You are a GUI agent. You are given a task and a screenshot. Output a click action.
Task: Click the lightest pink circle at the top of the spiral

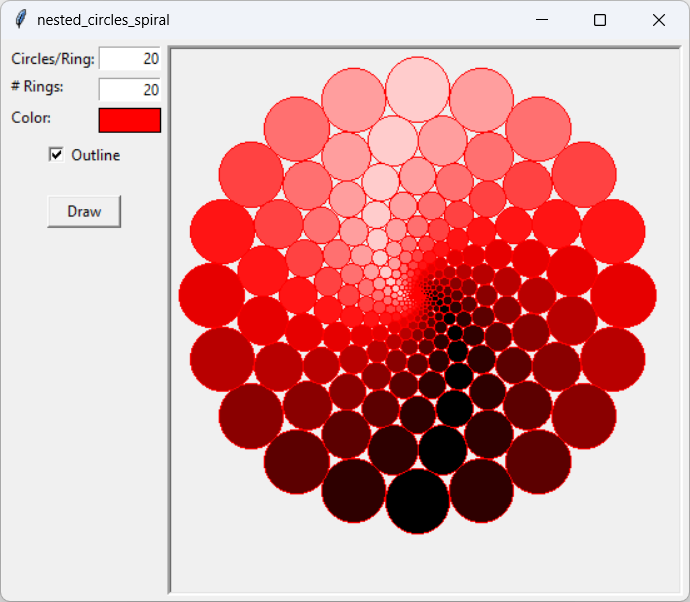click(x=417, y=89)
